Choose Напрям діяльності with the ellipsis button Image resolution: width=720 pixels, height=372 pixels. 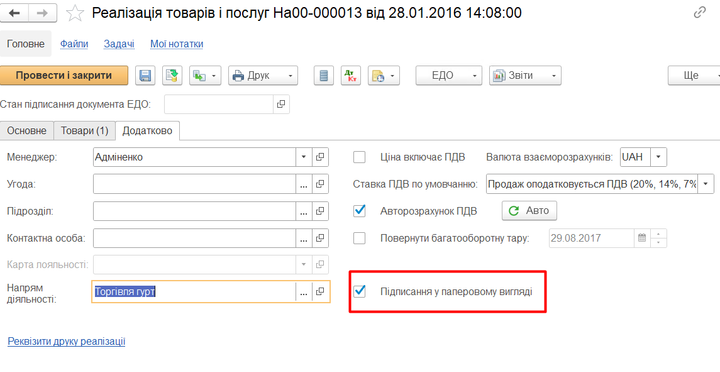click(x=304, y=292)
